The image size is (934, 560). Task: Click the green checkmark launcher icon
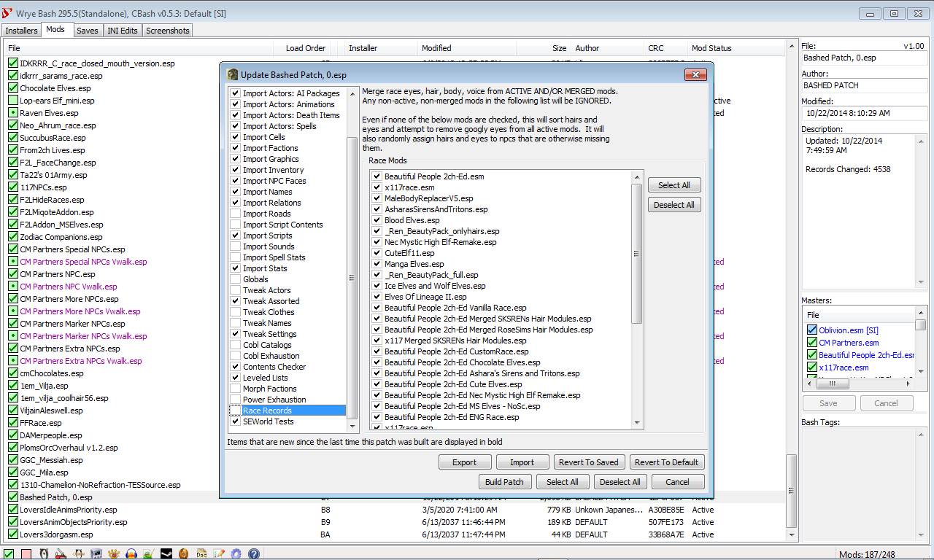coord(8,553)
